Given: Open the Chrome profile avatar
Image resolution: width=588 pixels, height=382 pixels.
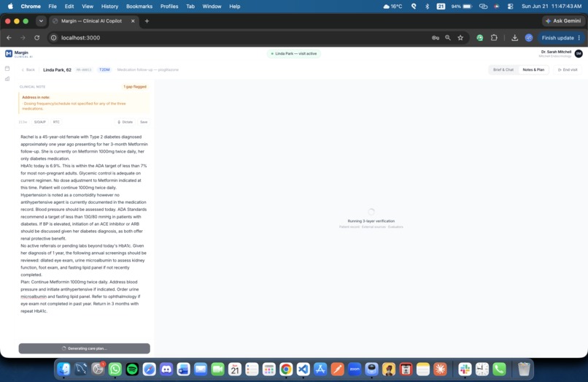Looking at the screenshot, I should [529, 37].
